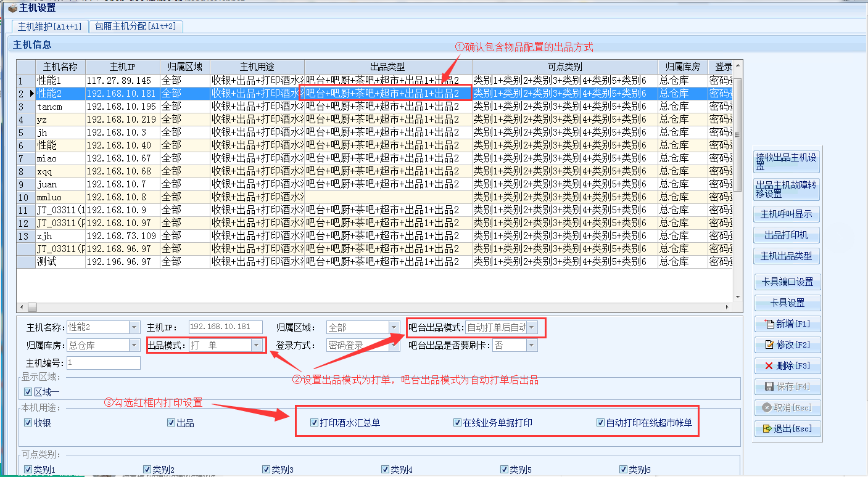The image size is (868, 477).
Task: Open 接收出品主机设置
Action: coord(787,161)
